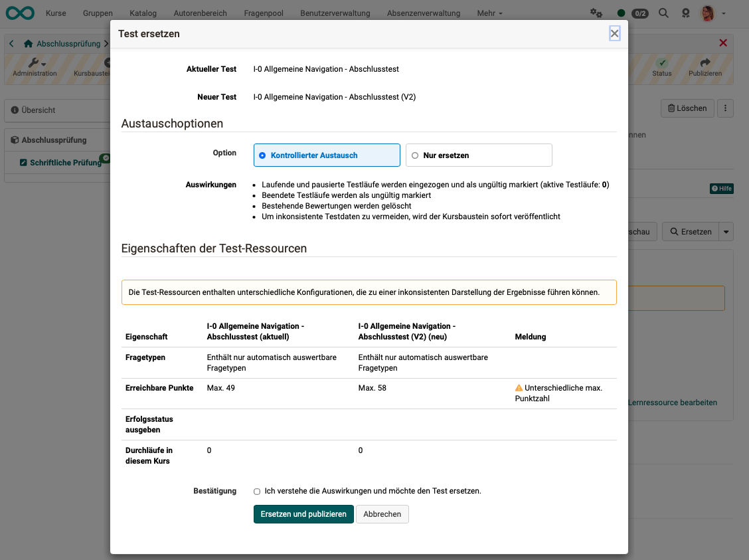Check the Ich verstehe die Auswirkungen checkbox
The width and height of the screenshot is (749, 560).
pyautogui.click(x=257, y=491)
